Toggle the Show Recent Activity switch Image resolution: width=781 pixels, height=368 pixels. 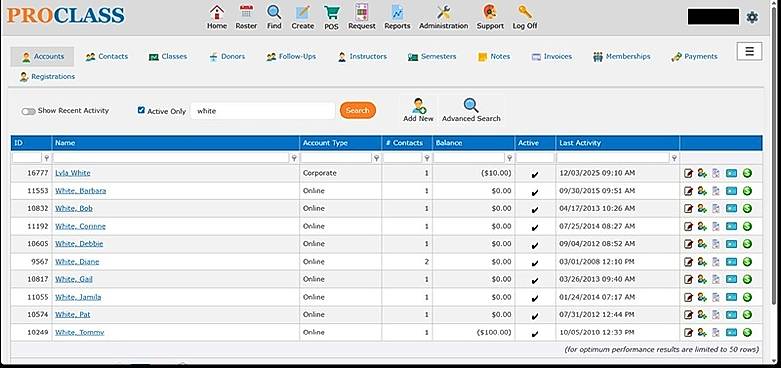[28, 111]
